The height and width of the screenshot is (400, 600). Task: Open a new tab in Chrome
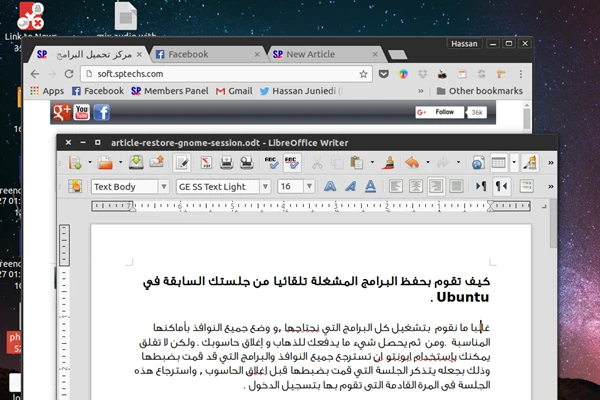click(398, 55)
